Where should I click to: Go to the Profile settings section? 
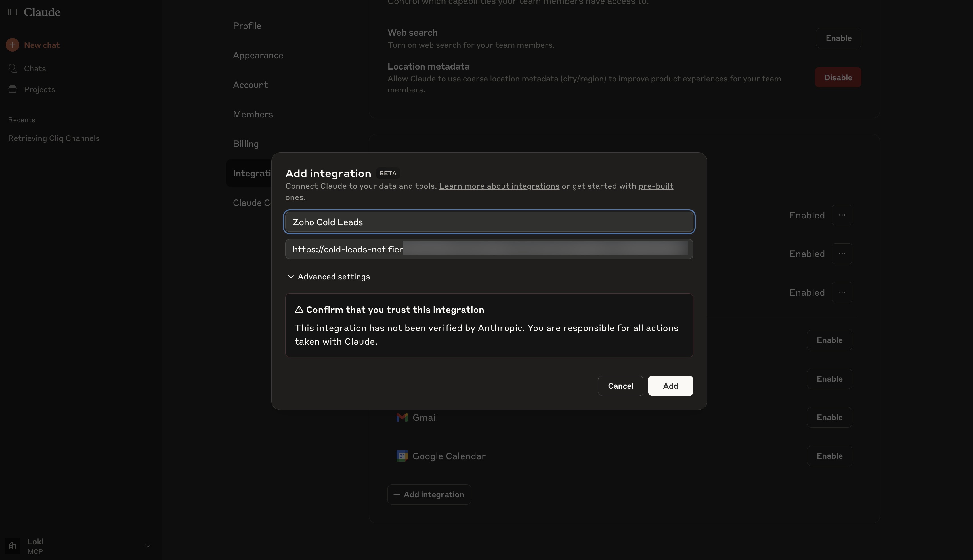(247, 26)
